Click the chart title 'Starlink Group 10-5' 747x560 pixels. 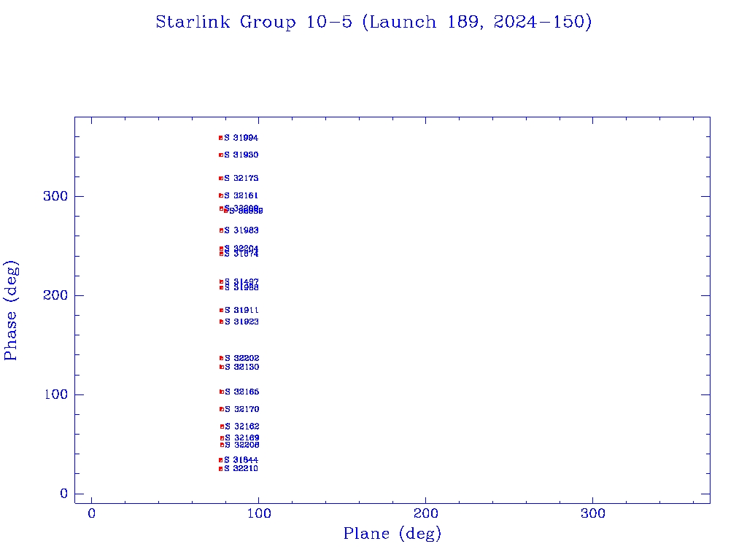(x=254, y=22)
